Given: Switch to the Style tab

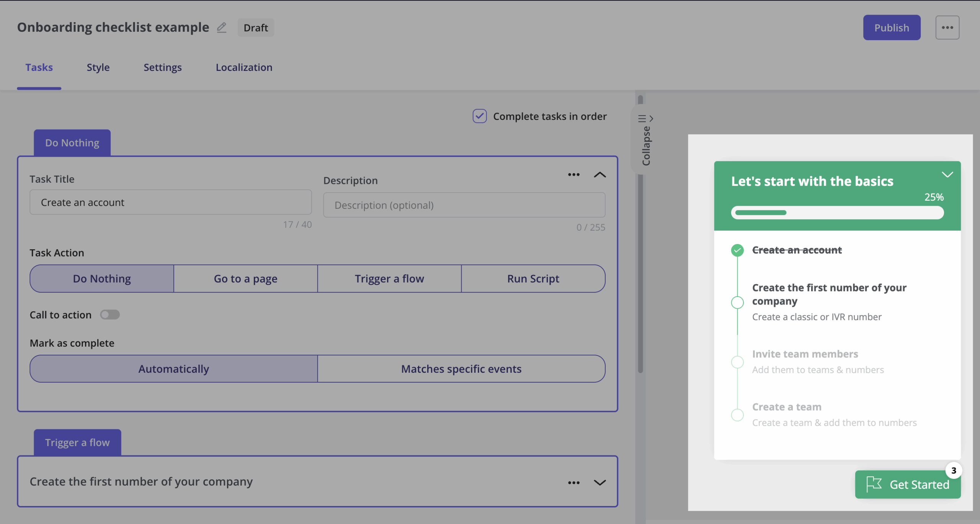Looking at the screenshot, I should pos(98,67).
